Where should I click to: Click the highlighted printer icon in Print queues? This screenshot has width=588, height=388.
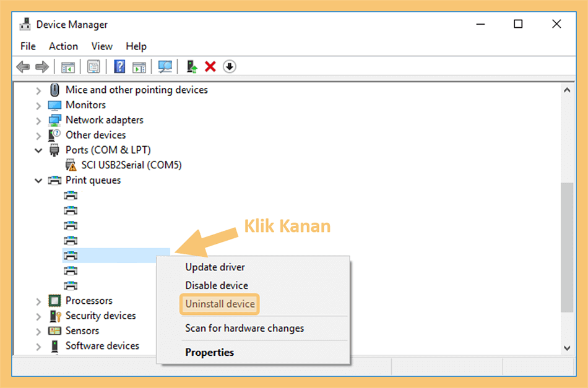coord(71,256)
